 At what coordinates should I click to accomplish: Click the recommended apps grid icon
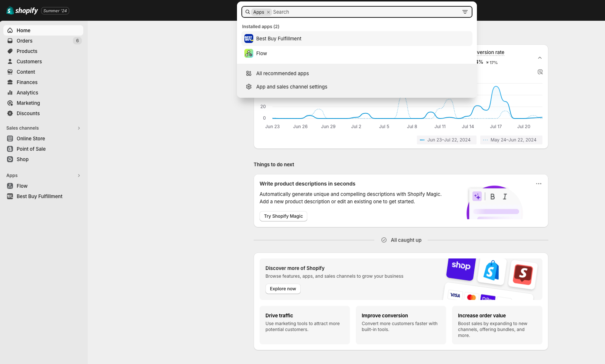point(249,73)
